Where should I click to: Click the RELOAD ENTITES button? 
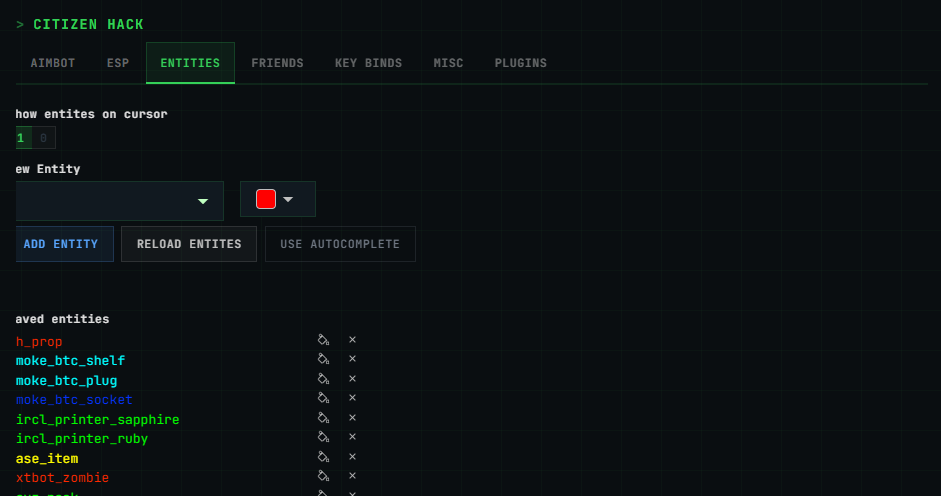189,244
